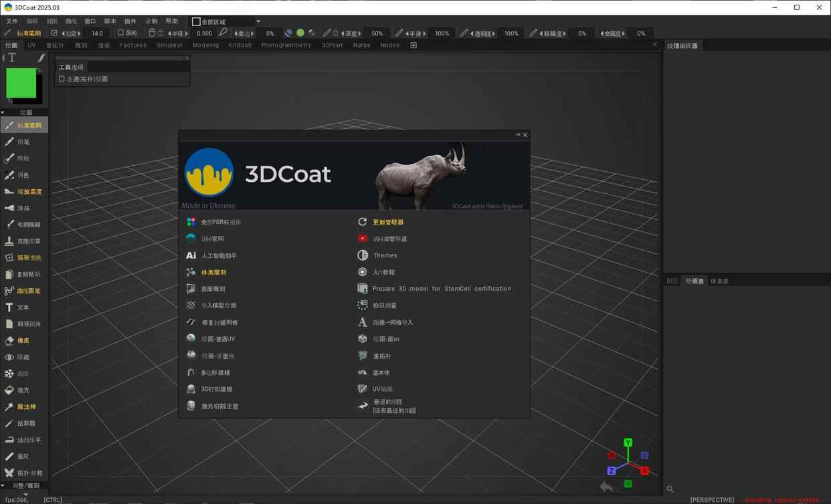Collapse the 绘画 tool section

tap(3, 112)
